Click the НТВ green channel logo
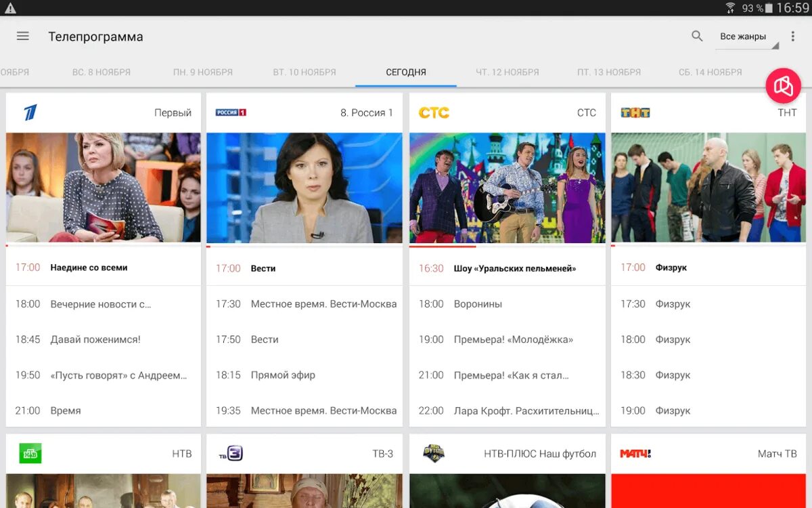 [30, 453]
